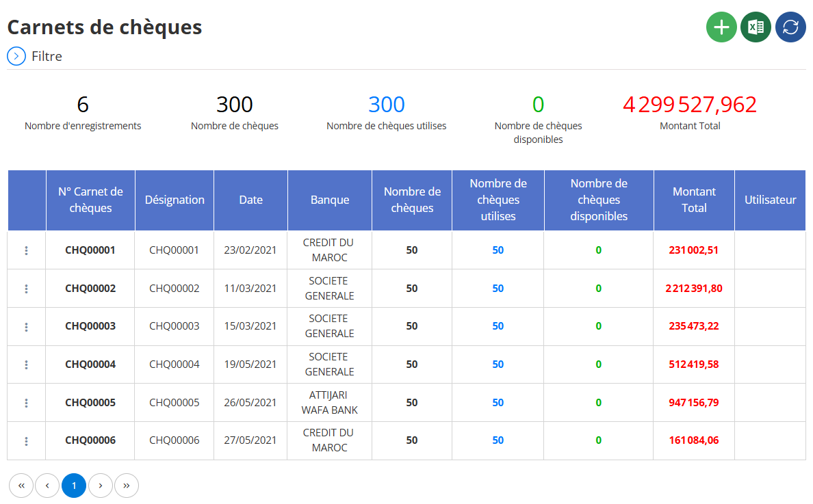This screenshot has height=504, width=813.
Task: Sort by Nombre de chèques column header
Action: 412,200
